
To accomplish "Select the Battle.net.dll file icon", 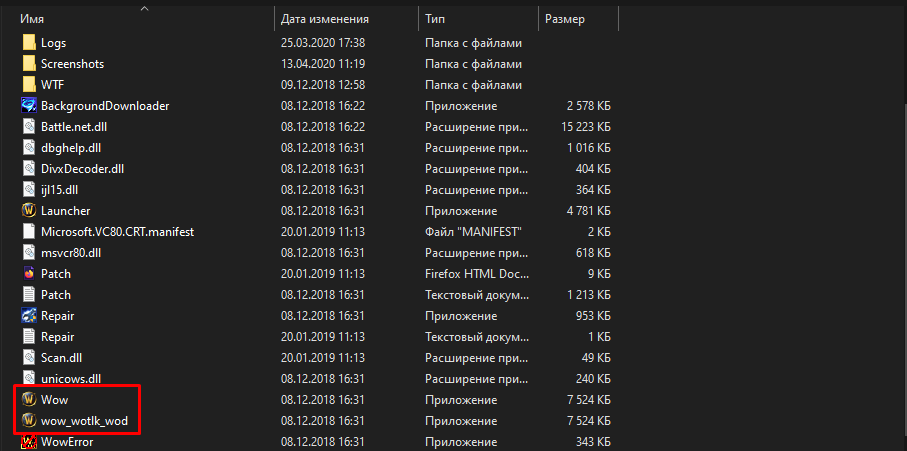I will click(x=29, y=126).
